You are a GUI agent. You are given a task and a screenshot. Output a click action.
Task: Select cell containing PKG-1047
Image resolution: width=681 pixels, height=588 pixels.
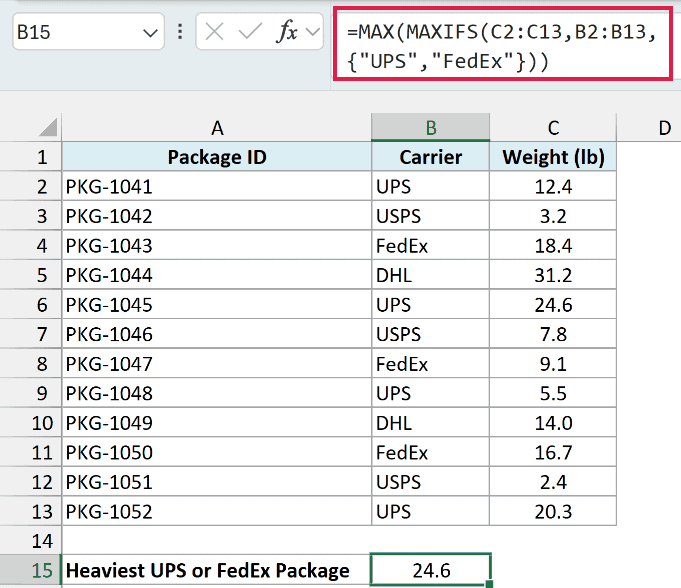pyautogui.click(x=217, y=363)
